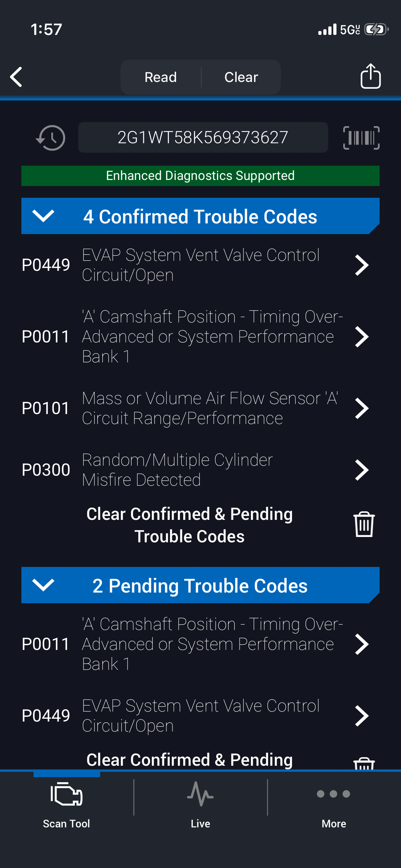Open VIN history clock icon

pyautogui.click(x=51, y=138)
